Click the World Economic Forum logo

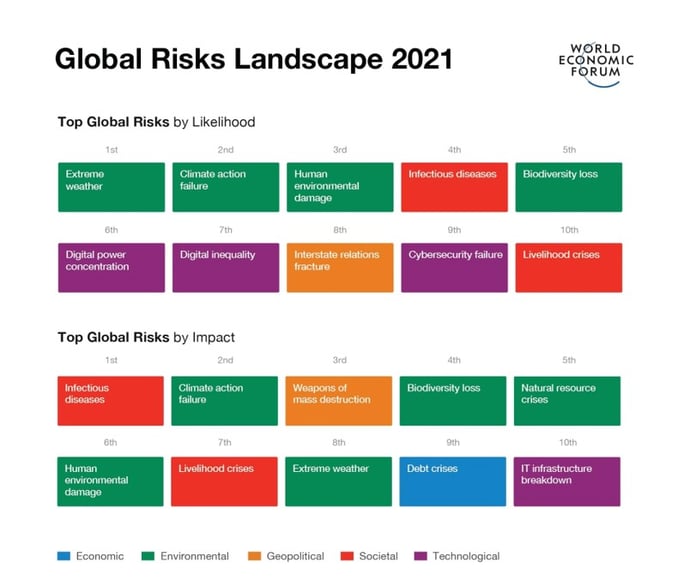coord(596,64)
